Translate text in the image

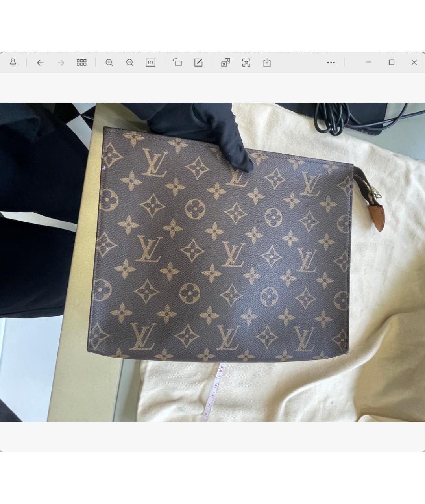[225, 63]
